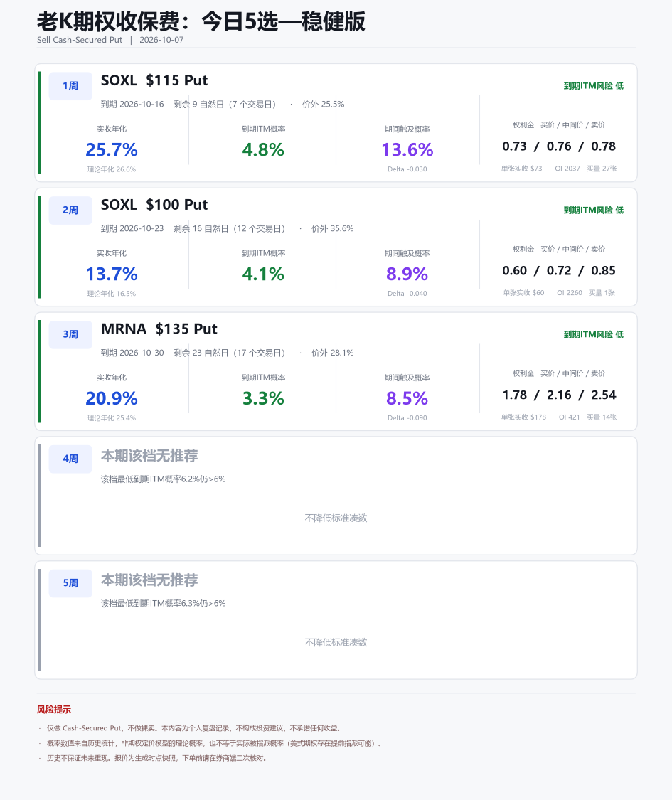Image resolution: width=672 pixels, height=800 pixels.
Task: Select the 4.1% 到期ITM概率 value
Action: tap(263, 274)
